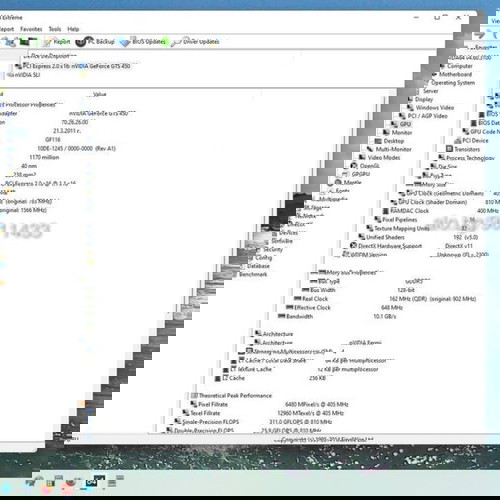Select the nVIDIA GeForce GTS 450 device entry

click(73, 66)
